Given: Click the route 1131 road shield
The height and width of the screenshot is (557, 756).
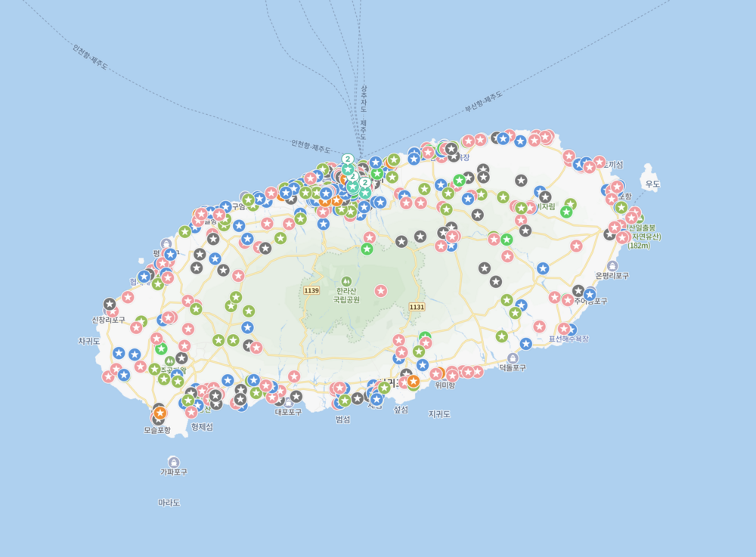Looking at the screenshot, I should pos(417,306).
